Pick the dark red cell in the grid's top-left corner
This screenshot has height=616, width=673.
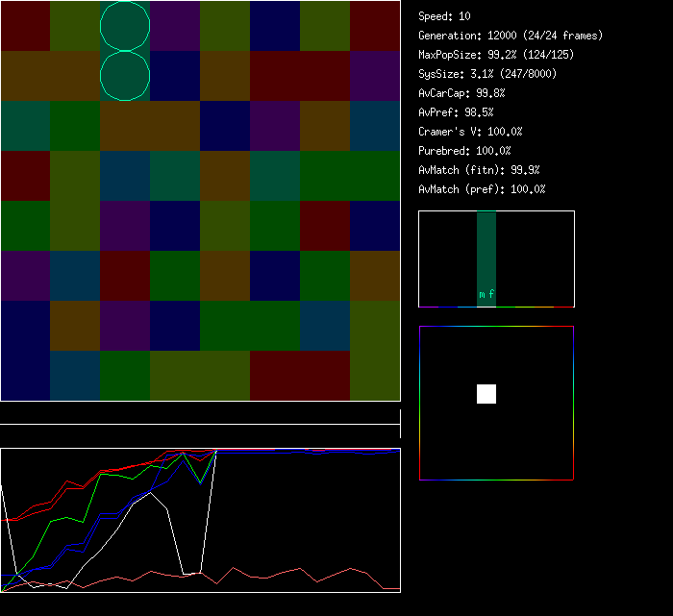(x=25, y=26)
